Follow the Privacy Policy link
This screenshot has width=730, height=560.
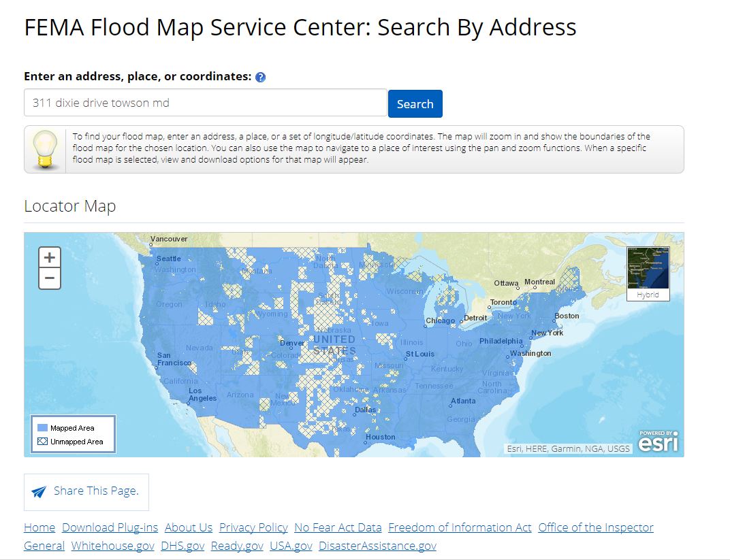(253, 527)
